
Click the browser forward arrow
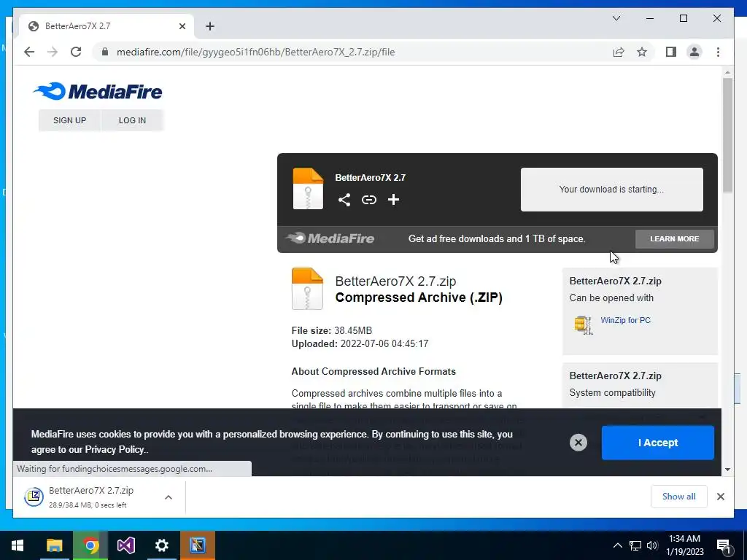(x=53, y=52)
